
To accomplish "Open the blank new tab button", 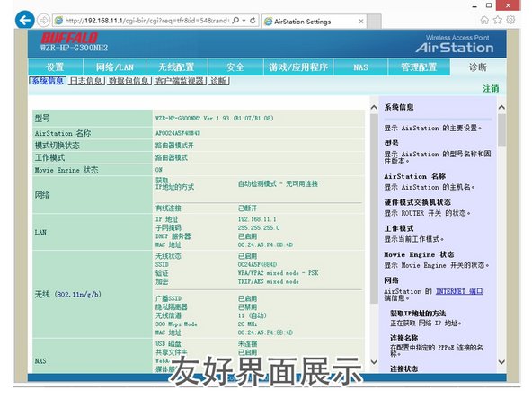I will (374, 22).
